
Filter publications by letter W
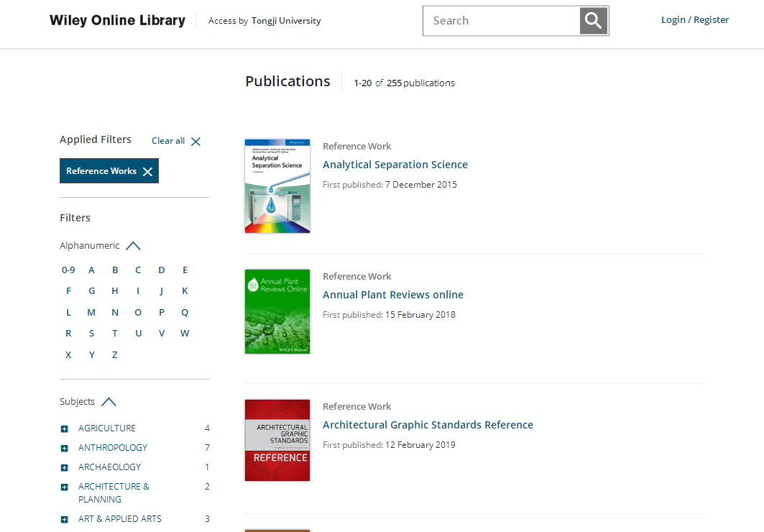click(x=185, y=334)
